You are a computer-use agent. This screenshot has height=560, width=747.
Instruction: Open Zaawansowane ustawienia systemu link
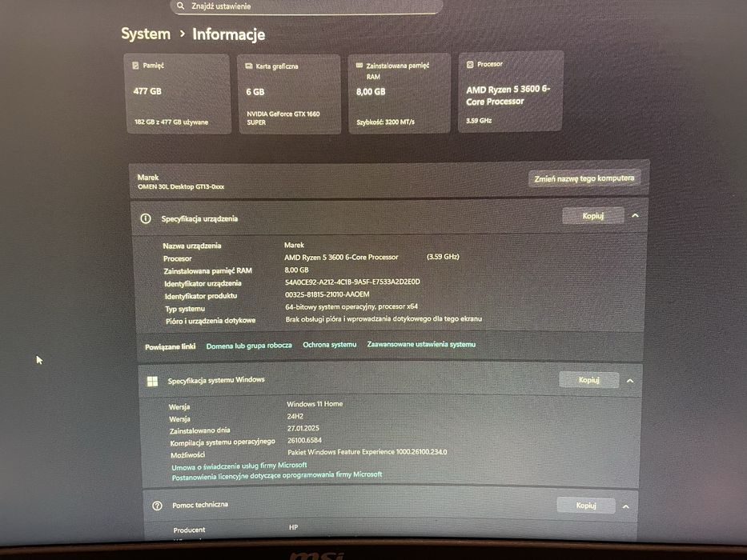(421, 344)
